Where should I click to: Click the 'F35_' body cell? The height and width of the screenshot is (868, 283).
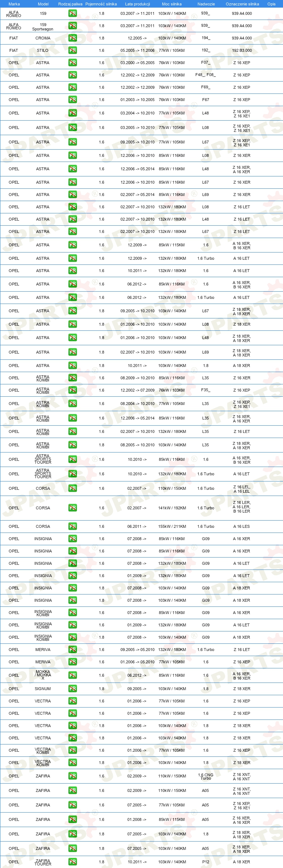[x=206, y=390]
